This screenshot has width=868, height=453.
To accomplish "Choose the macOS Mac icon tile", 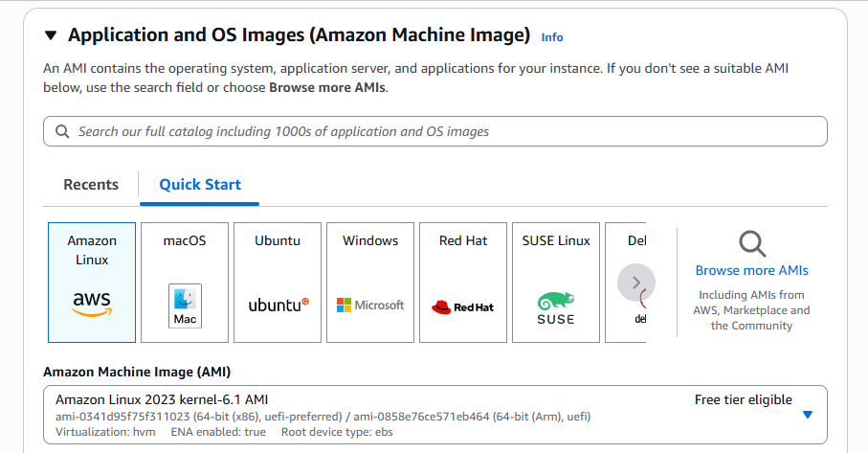I will [x=185, y=283].
